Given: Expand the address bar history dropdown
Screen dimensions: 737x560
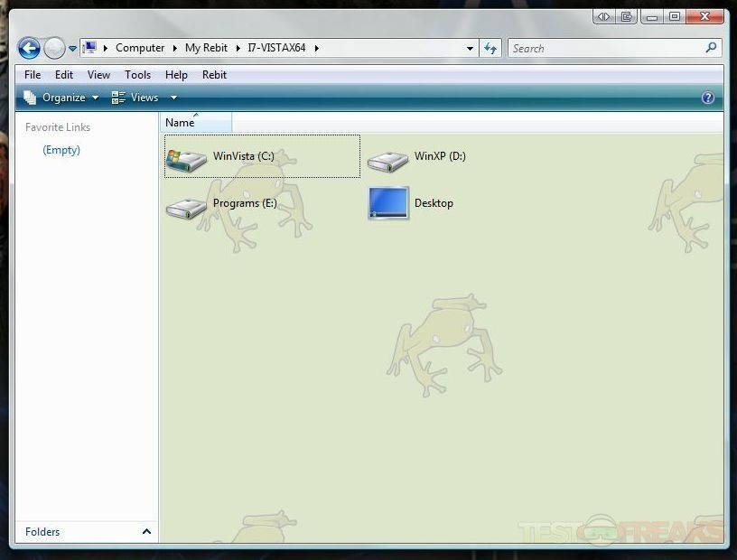Looking at the screenshot, I should pos(471,49).
